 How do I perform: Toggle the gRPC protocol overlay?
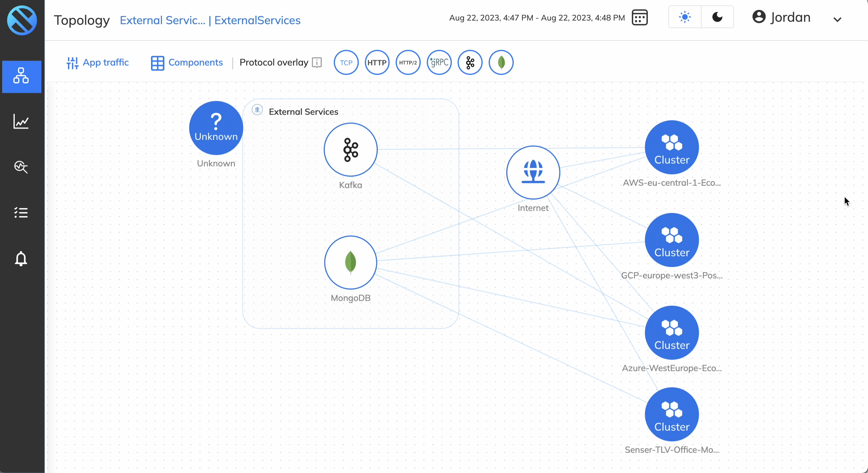tap(439, 63)
